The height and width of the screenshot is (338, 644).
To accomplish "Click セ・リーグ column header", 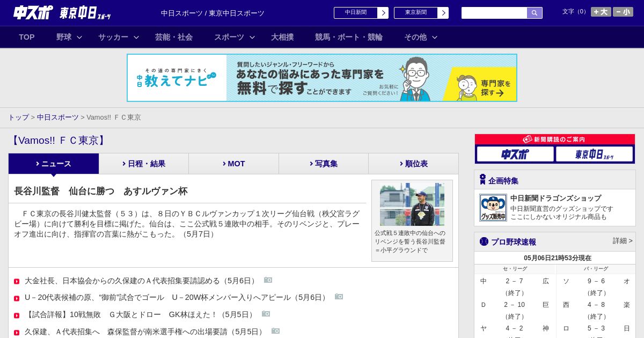I will coord(515,269).
